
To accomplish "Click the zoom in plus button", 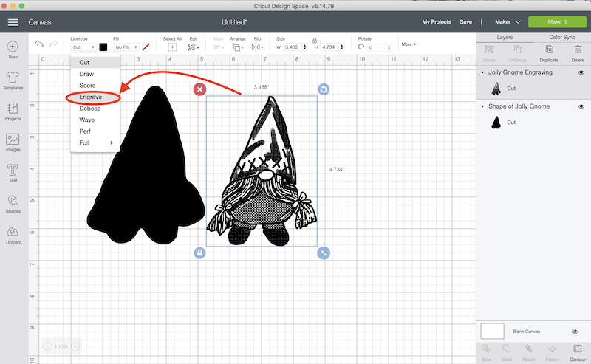I will click(75, 346).
